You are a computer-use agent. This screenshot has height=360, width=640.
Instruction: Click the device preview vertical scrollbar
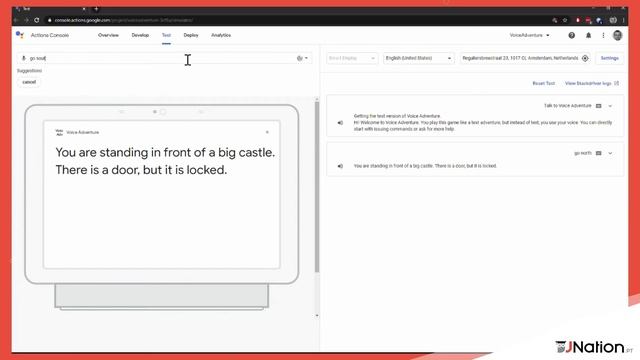click(317, 188)
